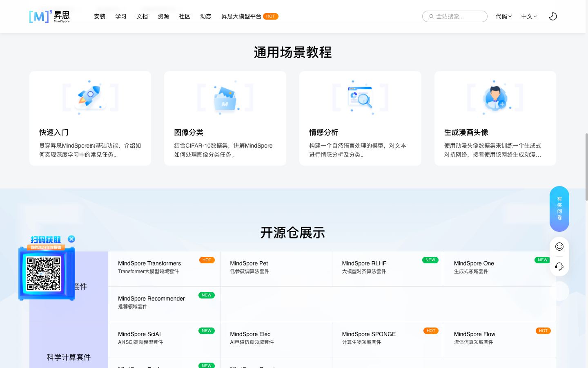Open 昇思大模型平台 link

pos(241,16)
